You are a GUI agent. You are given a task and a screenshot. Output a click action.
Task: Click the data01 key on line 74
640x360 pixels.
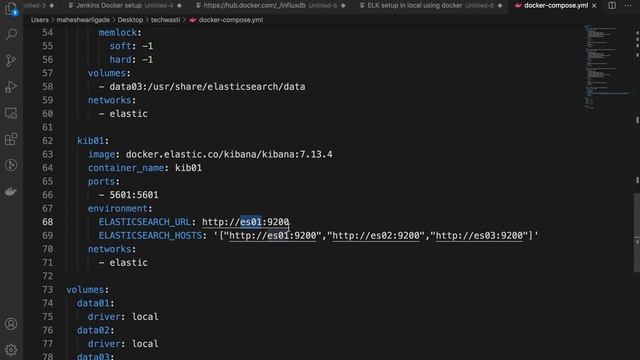coord(93,303)
